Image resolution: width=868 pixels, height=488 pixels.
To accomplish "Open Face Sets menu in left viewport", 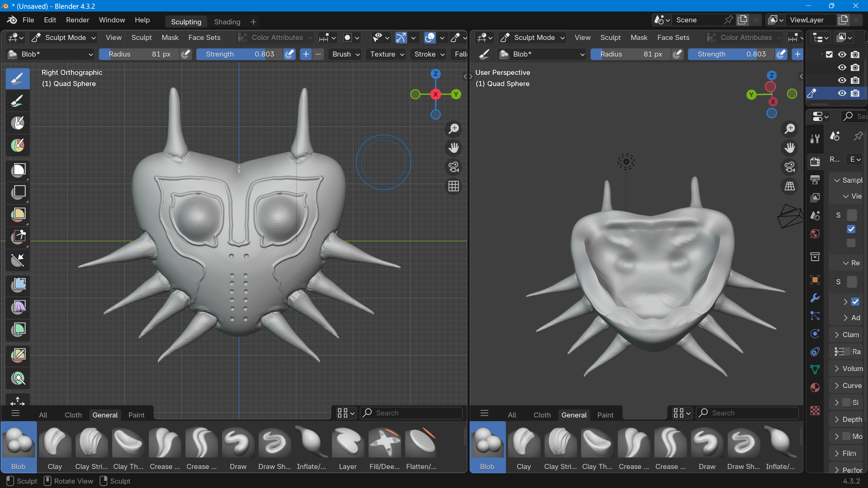I will (x=204, y=38).
